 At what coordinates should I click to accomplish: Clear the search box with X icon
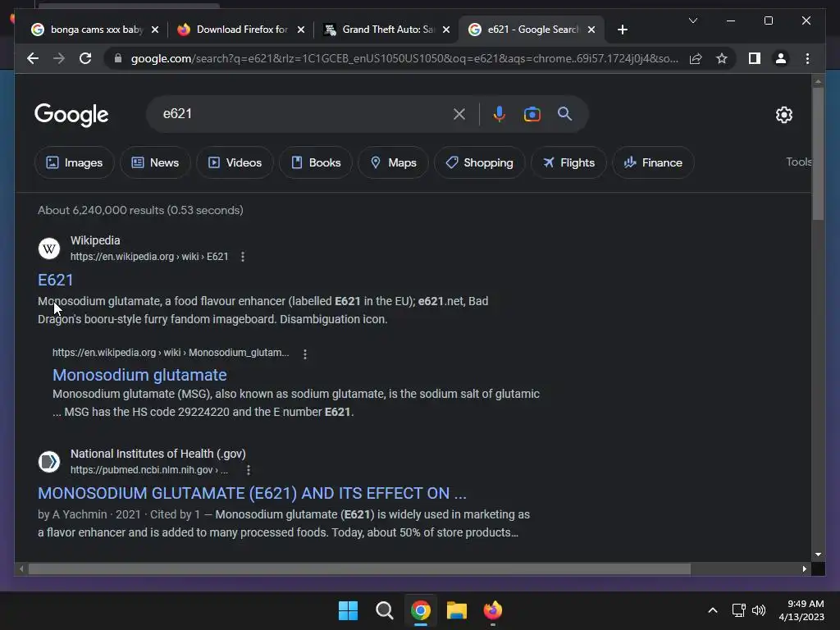click(x=459, y=114)
